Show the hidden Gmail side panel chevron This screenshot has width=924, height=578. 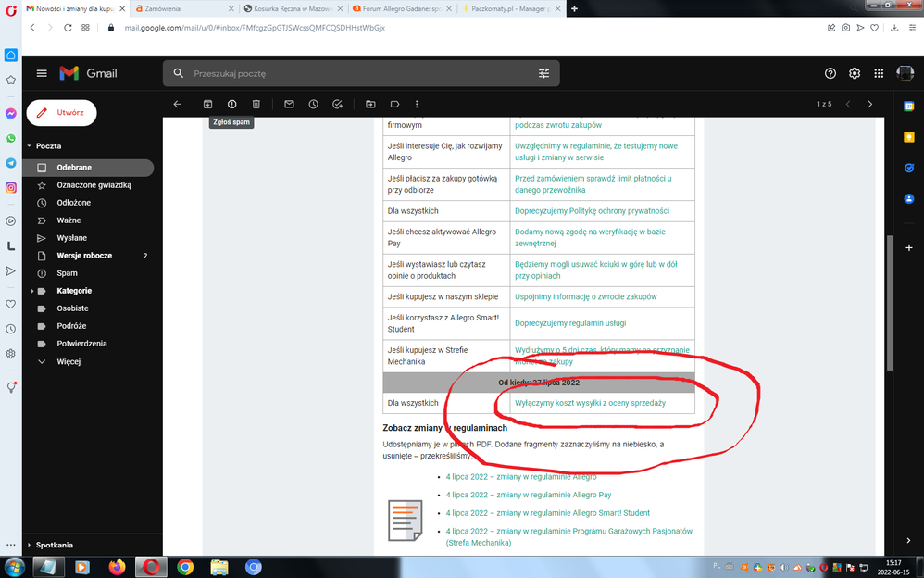pyautogui.click(x=908, y=540)
